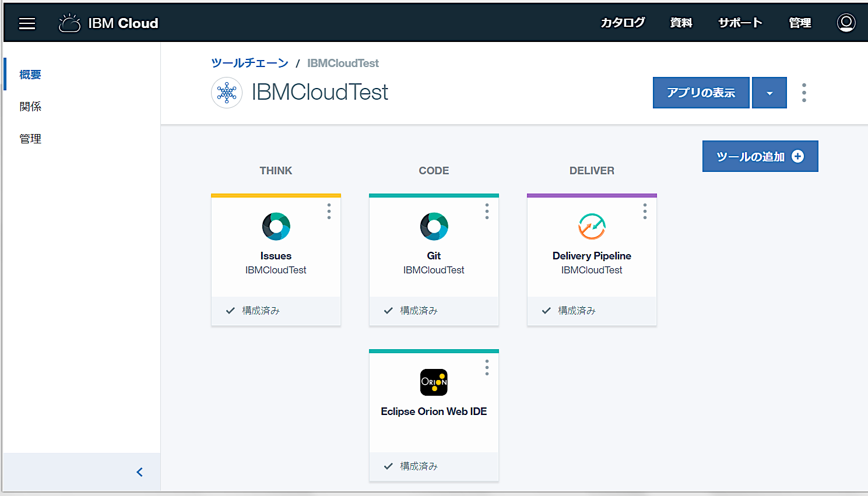The width and height of the screenshot is (868, 496).
Task: Click the アプリの表示 button
Action: pyautogui.click(x=701, y=93)
